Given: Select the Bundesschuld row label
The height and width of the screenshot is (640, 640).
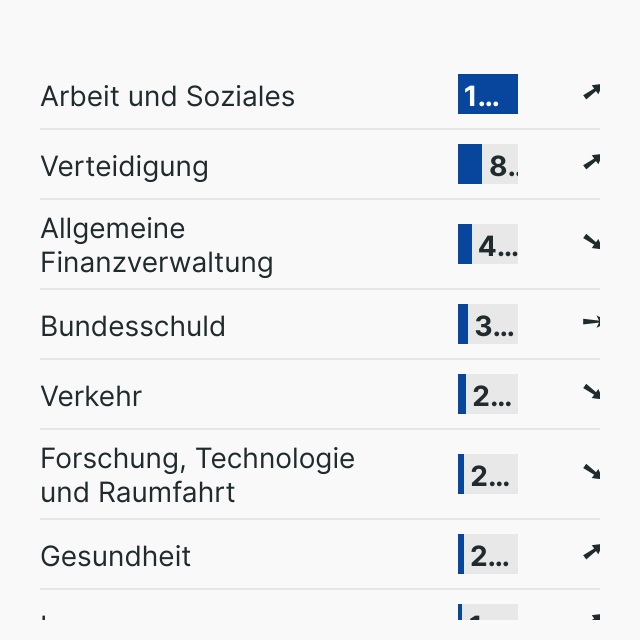Looking at the screenshot, I should click(x=133, y=326).
